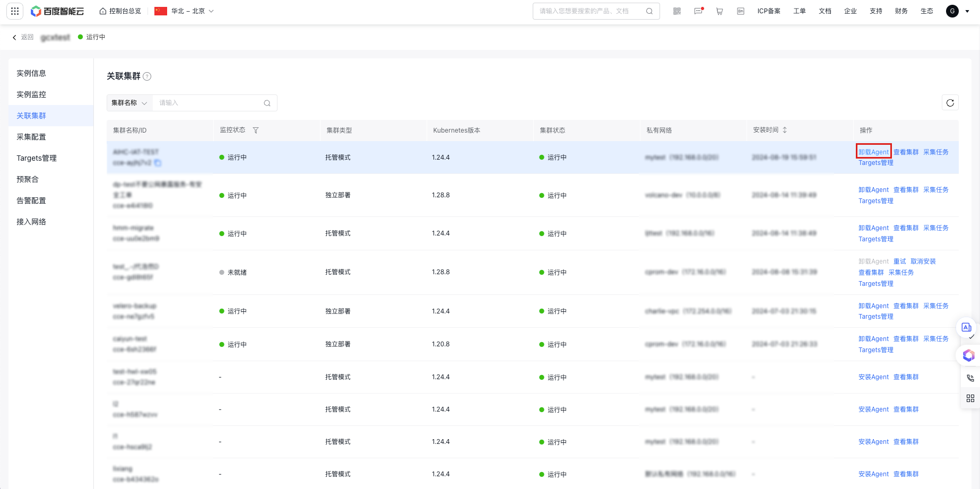Click 采集任务 in the 未就绪 row
980x489 pixels.
click(x=901, y=273)
